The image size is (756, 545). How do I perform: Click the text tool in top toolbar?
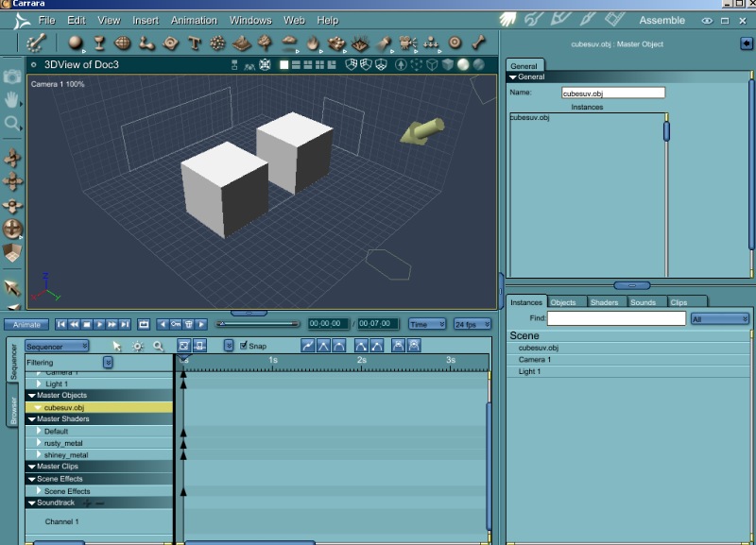(x=195, y=43)
